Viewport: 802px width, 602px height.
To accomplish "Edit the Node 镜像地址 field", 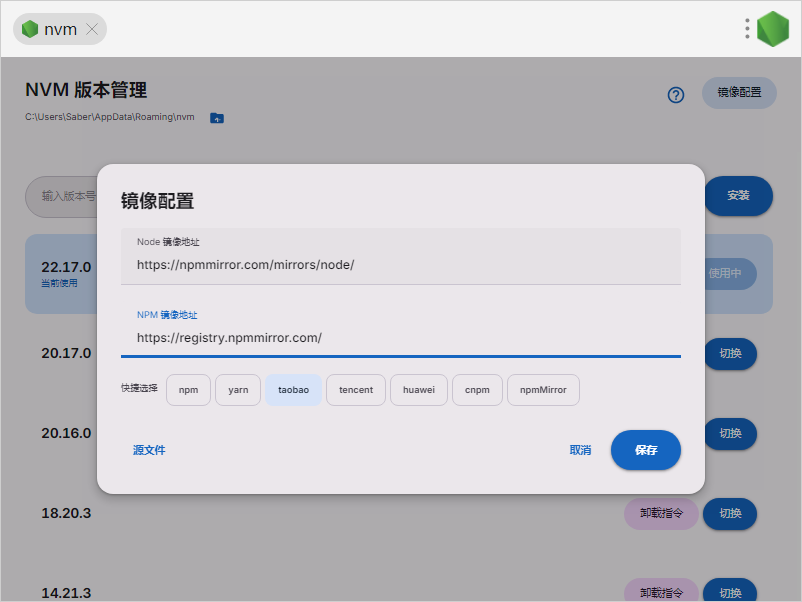I will [x=400, y=256].
